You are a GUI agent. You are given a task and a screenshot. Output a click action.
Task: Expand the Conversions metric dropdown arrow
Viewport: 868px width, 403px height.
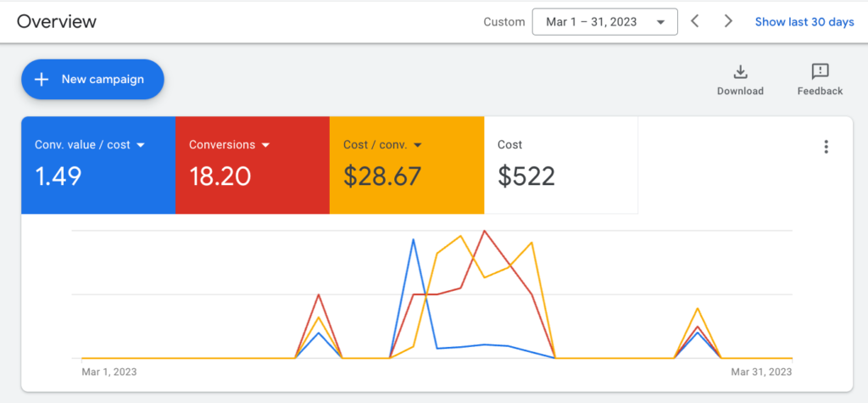pos(265,145)
